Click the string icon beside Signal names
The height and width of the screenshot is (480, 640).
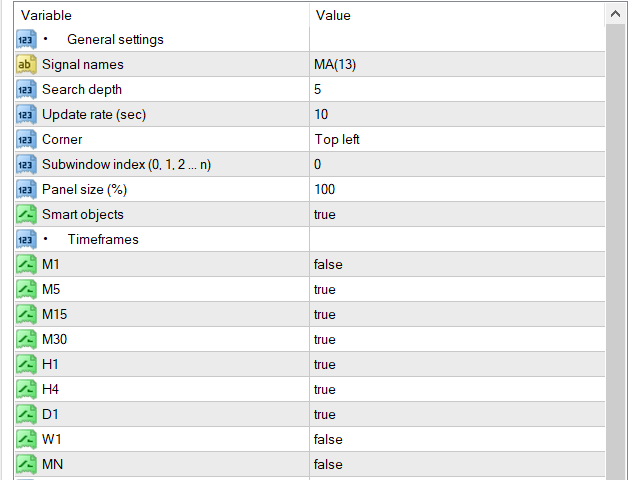tap(26, 64)
